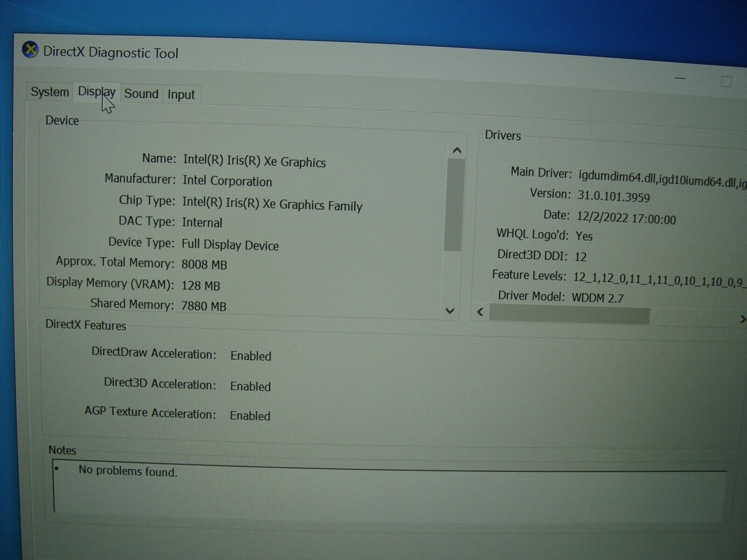Image resolution: width=747 pixels, height=560 pixels.
Task: Minimize the DirectX Diagnostic Tool window
Action: click(x=680, y=78)
